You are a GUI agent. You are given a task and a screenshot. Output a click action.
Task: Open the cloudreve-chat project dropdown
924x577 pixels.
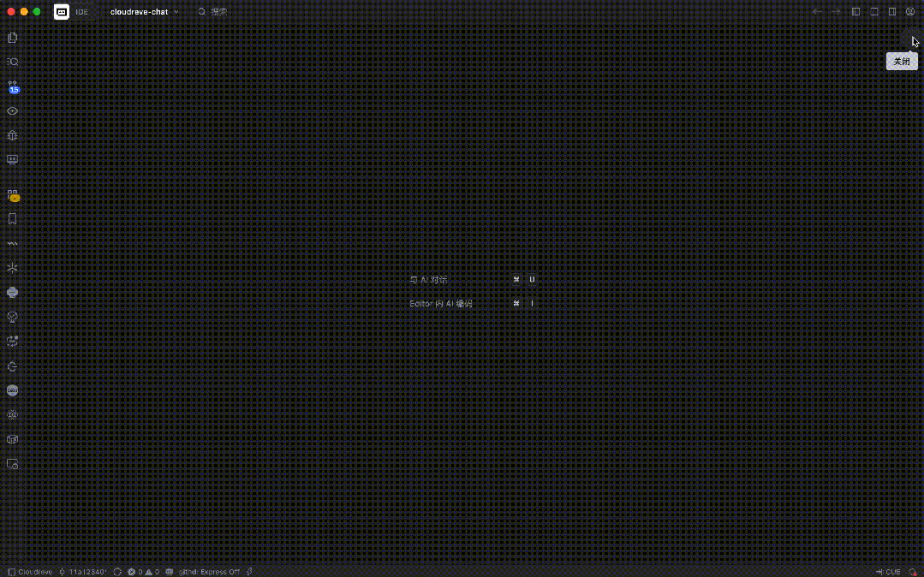click(x=145, y=12)
